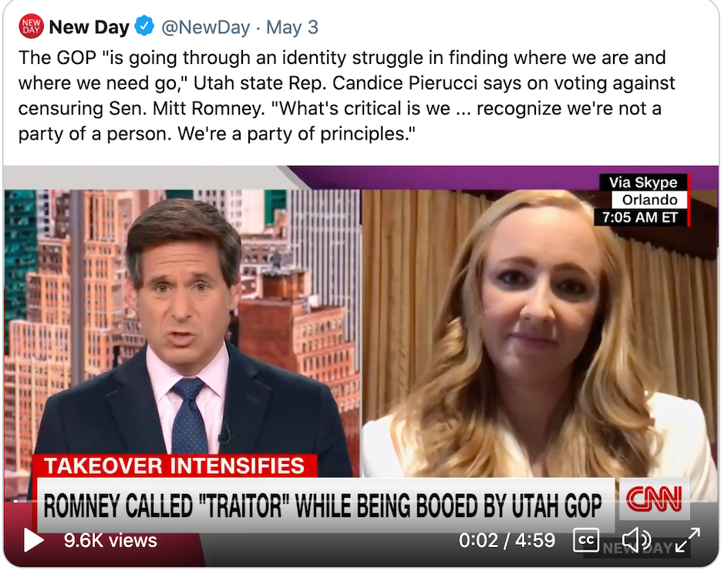Play the embedded video
Viewport: 728px width, 581px height.
point(33,541)
